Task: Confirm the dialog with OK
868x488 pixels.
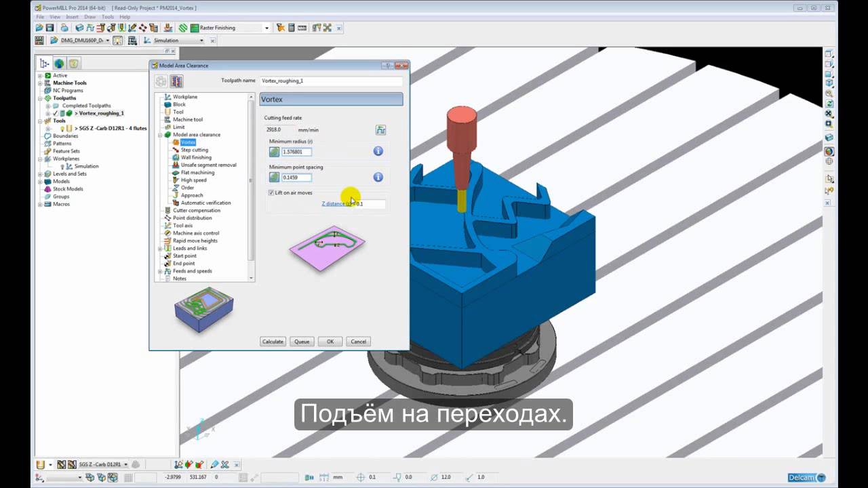Action: (330, 342)
